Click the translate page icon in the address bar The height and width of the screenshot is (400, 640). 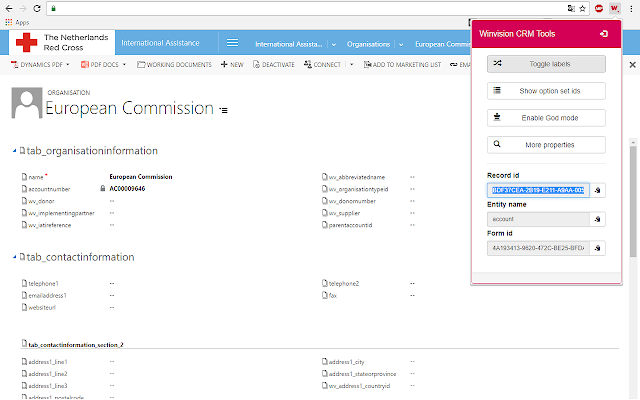coord(571,9)
